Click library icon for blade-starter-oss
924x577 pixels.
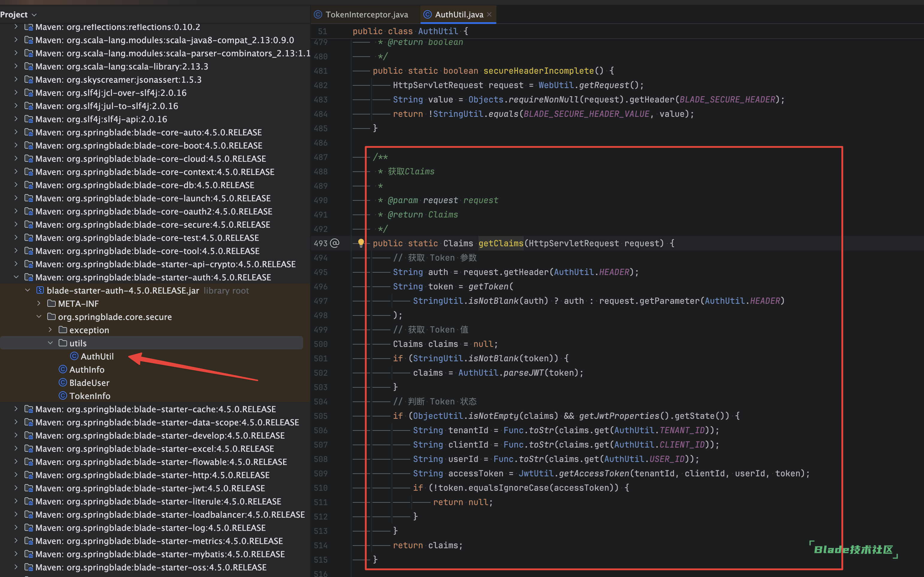click(x=29, y=567)
